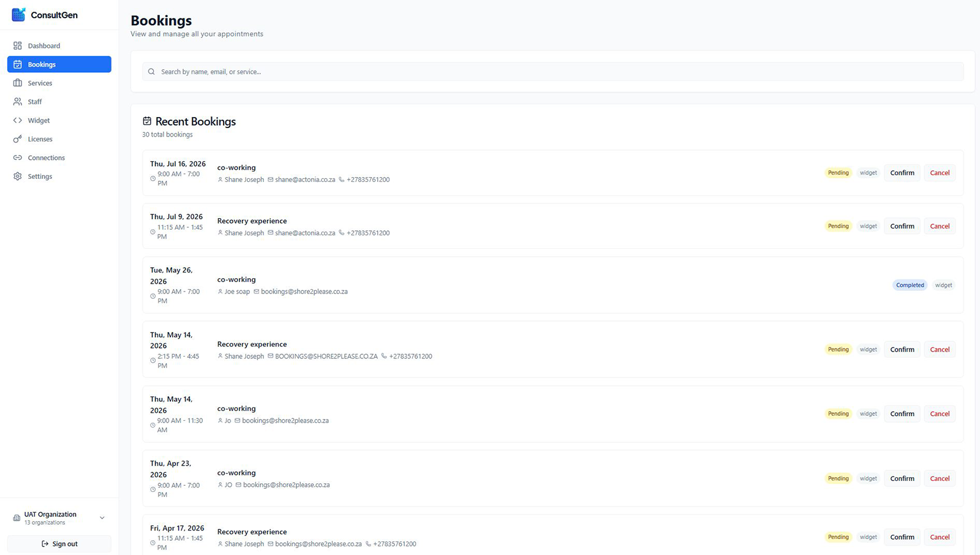Cancel the Apr 23 co-working booking

click(x=939, y=478)
